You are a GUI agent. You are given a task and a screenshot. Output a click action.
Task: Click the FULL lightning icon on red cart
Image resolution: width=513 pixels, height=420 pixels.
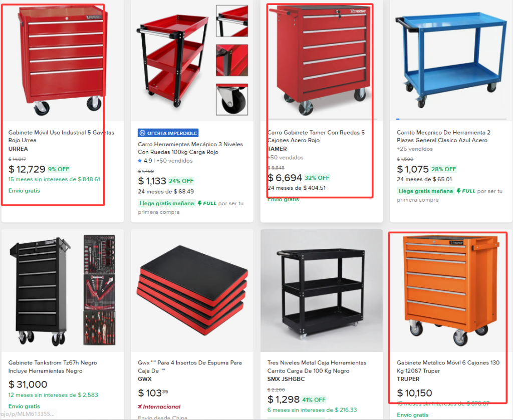pyautogui.click(x=200, y=204)
